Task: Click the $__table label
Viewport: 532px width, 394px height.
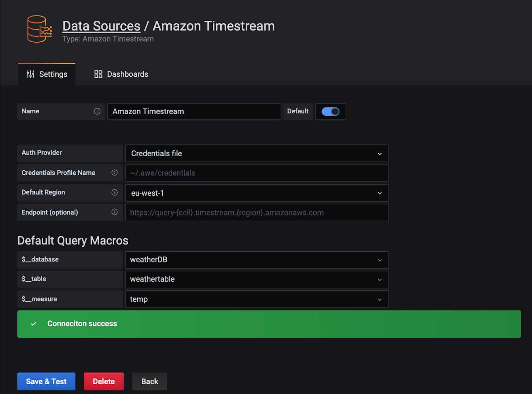Action: [x=34, y=279]
